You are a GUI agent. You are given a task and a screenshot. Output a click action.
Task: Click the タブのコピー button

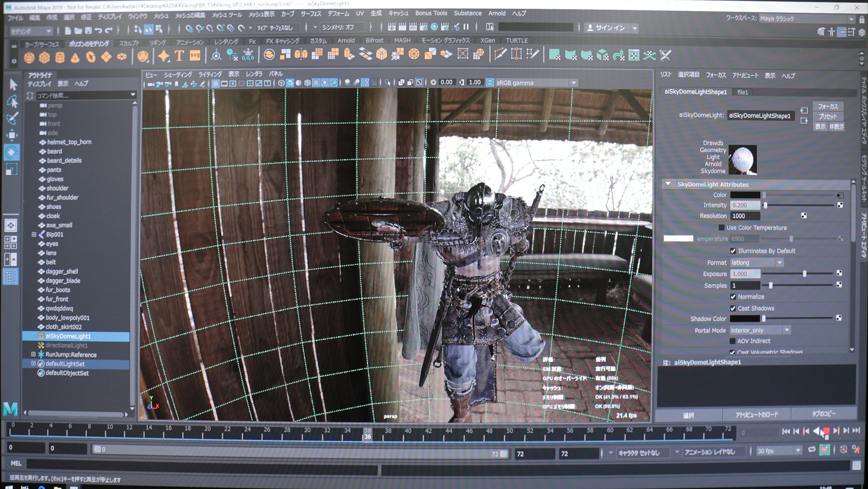tap(823, 414)
